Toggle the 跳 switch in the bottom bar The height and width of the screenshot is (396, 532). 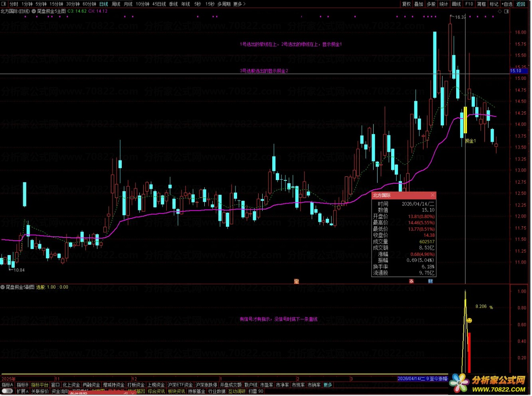coord(8,392)
